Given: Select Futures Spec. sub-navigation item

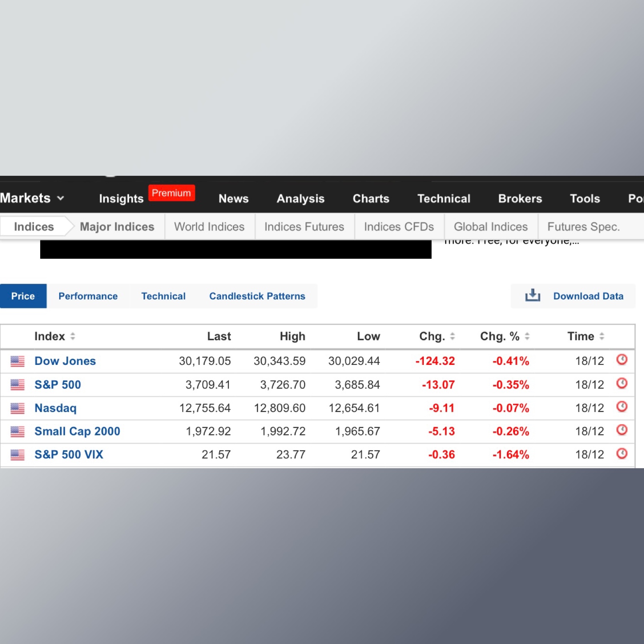Looking at the screenshot, I should (583, 226).
